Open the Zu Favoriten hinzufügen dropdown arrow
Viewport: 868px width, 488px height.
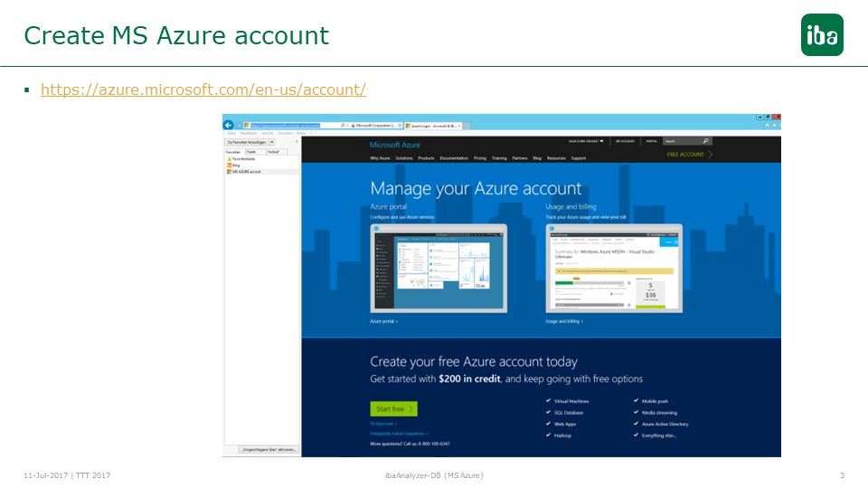pyautogui.click(x=272, y=142)
